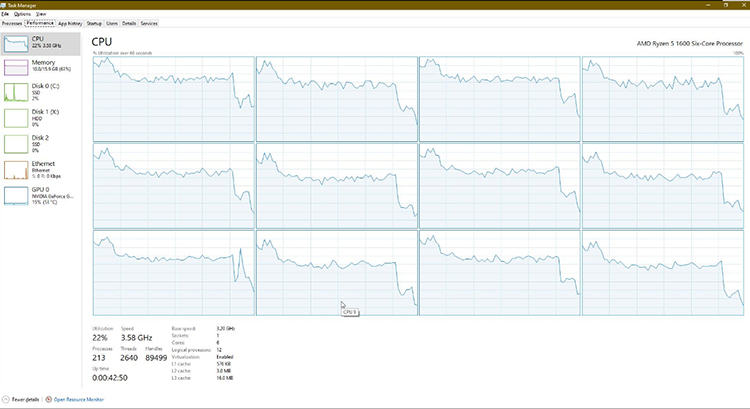This screenshot has width=750, height=409.
Task: Select the CPU mini graph thumbnail in sidebar
Action: [x=16, y=44]
